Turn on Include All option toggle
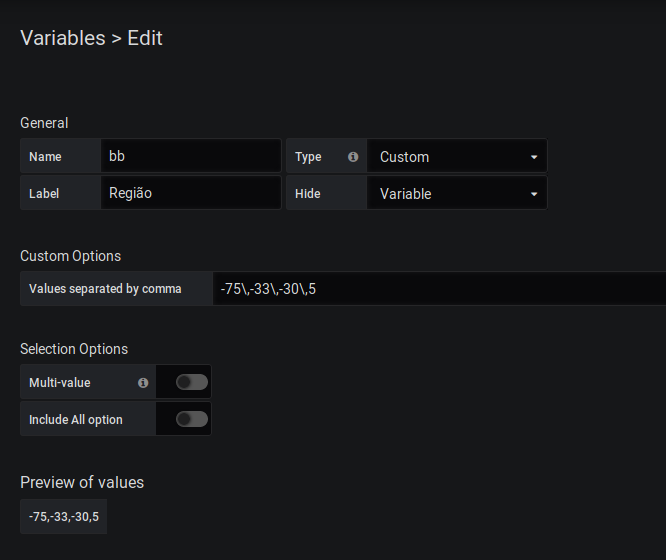Viewport: 666px width, 560px height. (x=191, y=419)
